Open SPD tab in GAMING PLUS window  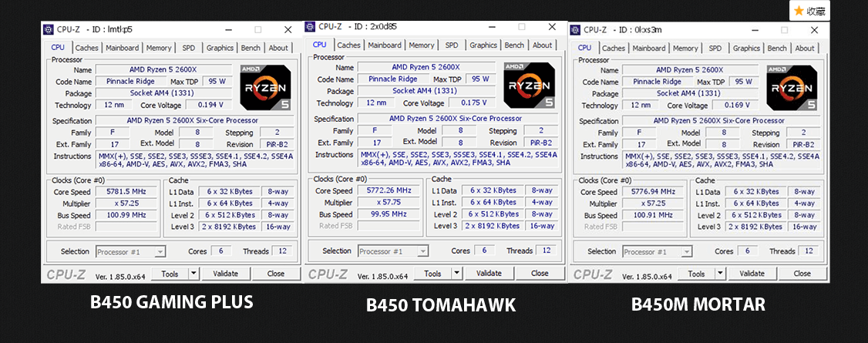pyautogui.click(x=189, y=48)
